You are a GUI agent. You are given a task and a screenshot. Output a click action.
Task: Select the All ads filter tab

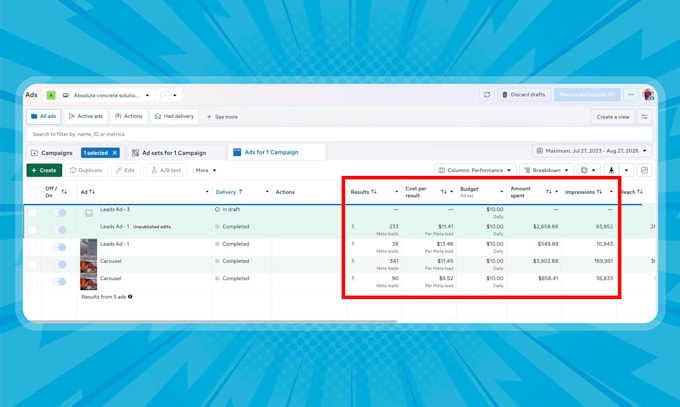point(43,116)
